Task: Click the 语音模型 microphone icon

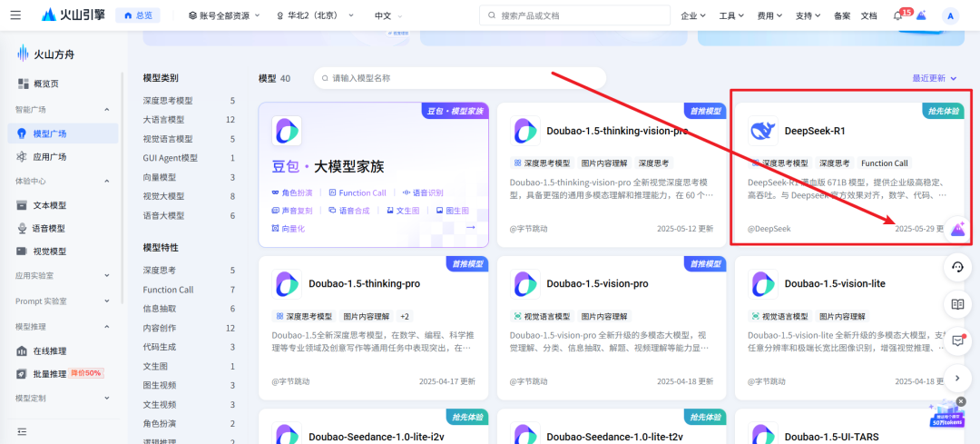Action: [x=22, y=229]
